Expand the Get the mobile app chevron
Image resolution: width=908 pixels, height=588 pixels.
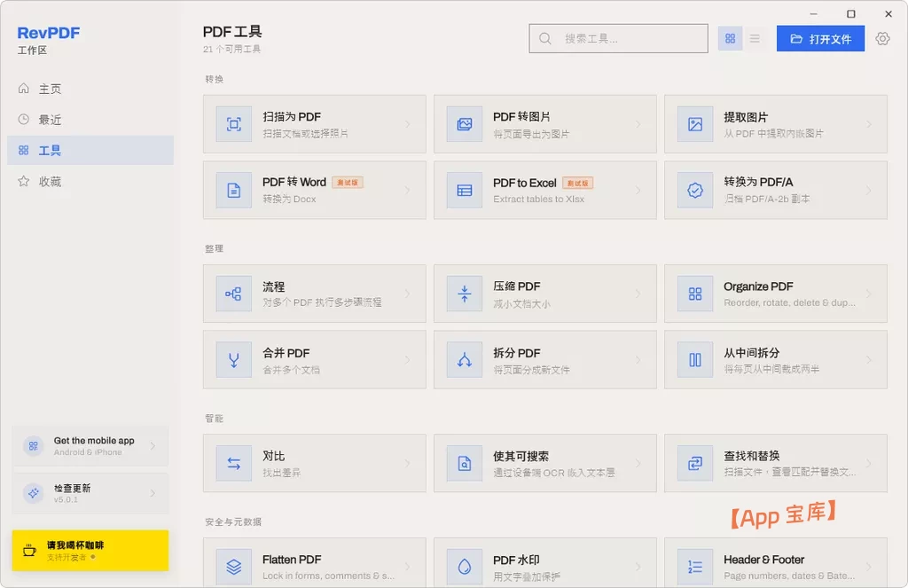tap(153, 446)
